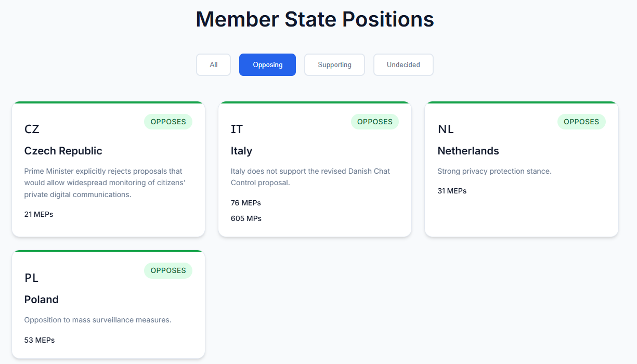Filter by Undecided positions
The height and width of the screenshot is (364, 637).
click(x=403, y=65)
